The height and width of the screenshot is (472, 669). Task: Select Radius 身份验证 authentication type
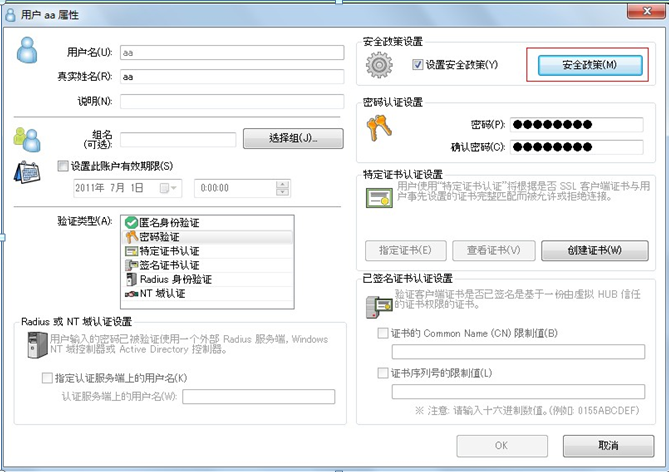point(208,280)
